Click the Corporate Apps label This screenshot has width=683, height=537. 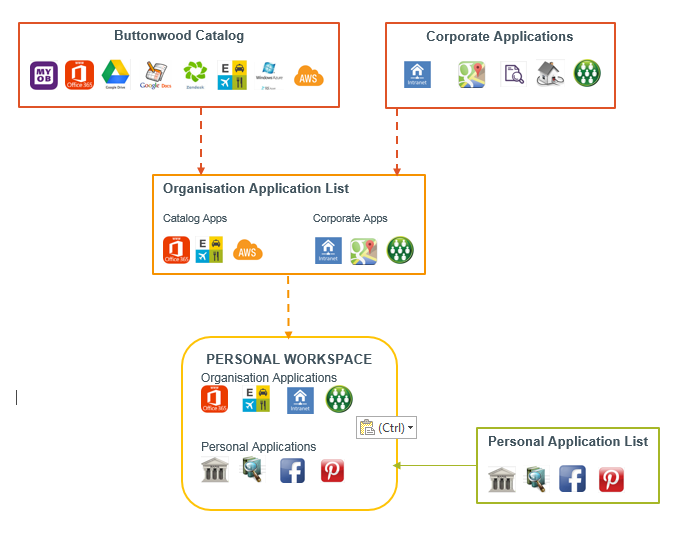pyautogui.click(x=350, y=218)
